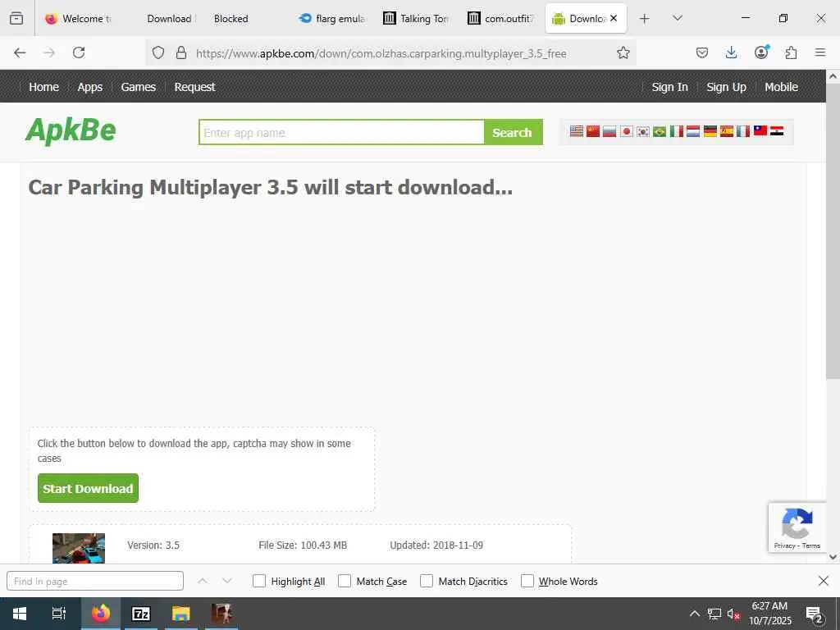Open the Firefox downloads panel
Viewport: 840px width, 630px height.
(731, 52)
